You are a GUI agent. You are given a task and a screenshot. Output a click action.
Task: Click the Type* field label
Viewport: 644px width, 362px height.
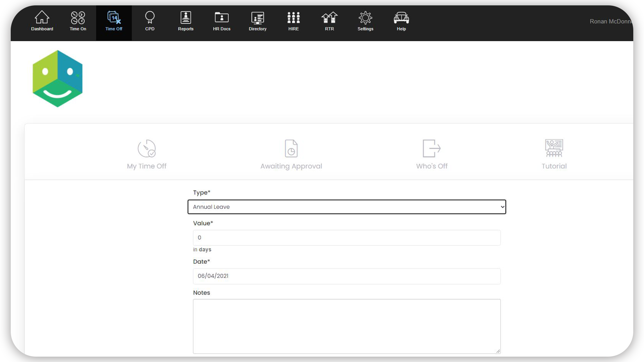202,193
